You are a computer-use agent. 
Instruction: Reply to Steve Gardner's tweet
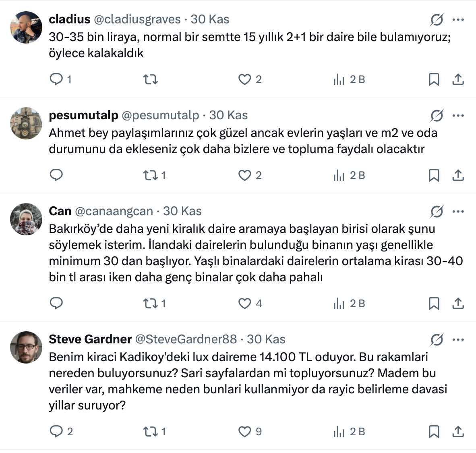click(56, 432)
